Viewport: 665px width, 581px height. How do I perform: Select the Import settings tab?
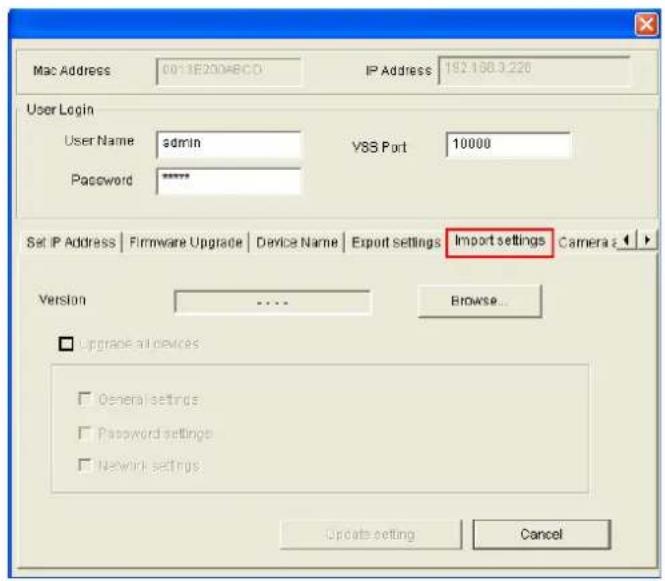500,242
